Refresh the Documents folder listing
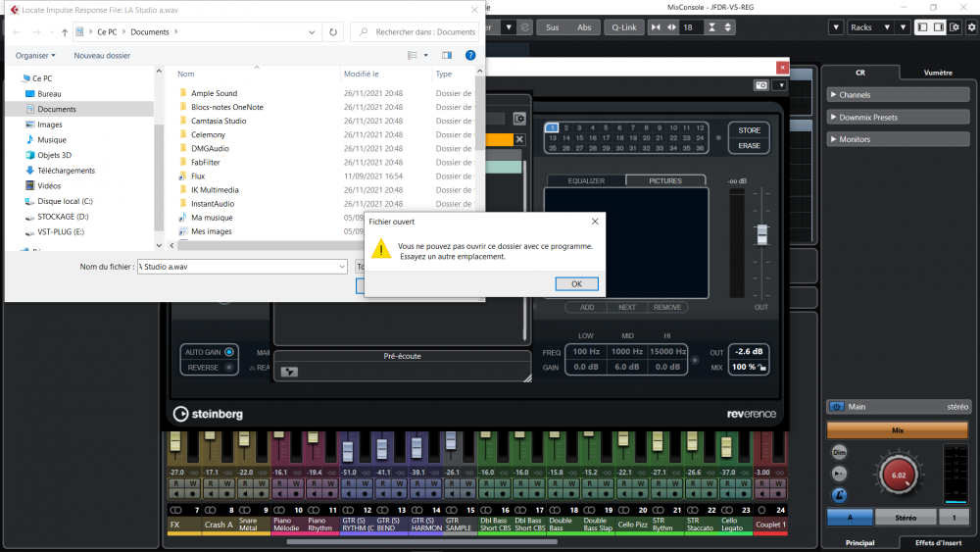Image resolution: width=980 pixels, height=552 pixels. (x=334, y=31)
